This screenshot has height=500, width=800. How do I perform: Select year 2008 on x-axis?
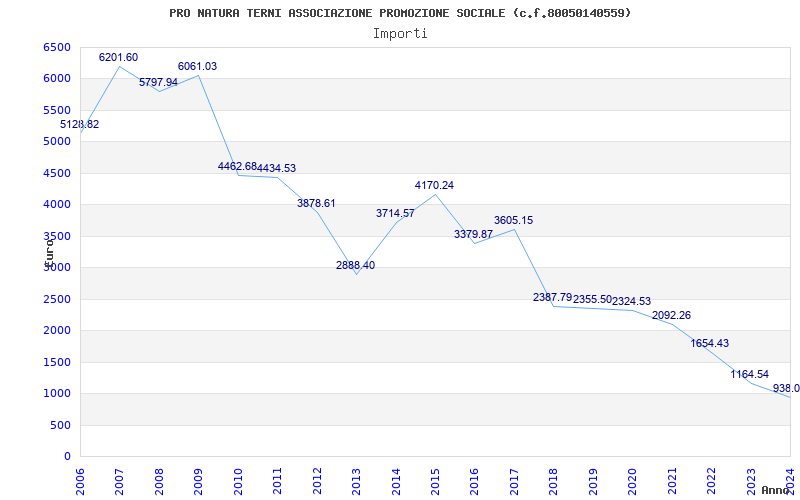click(159, 482)
